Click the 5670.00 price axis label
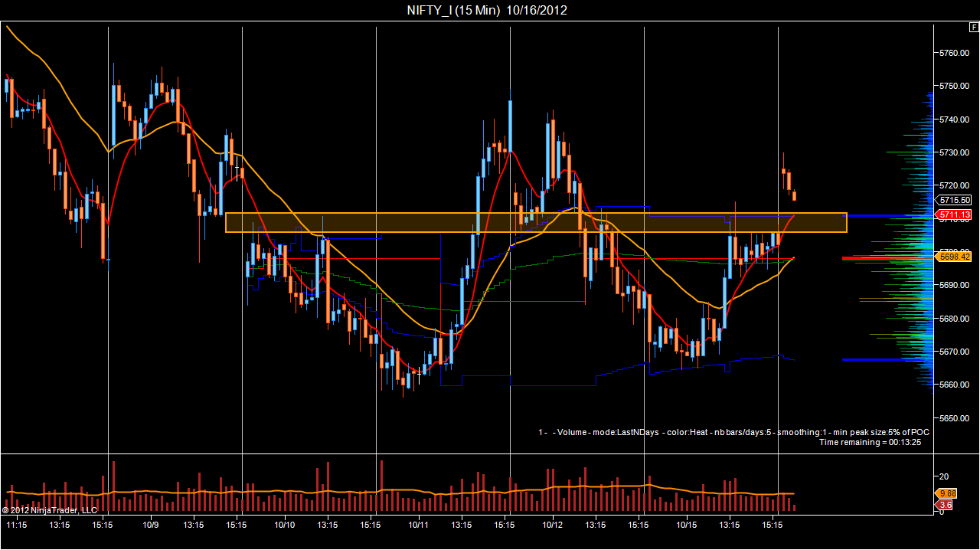Viewport: 980px width, 550px height. click(954, 352)
